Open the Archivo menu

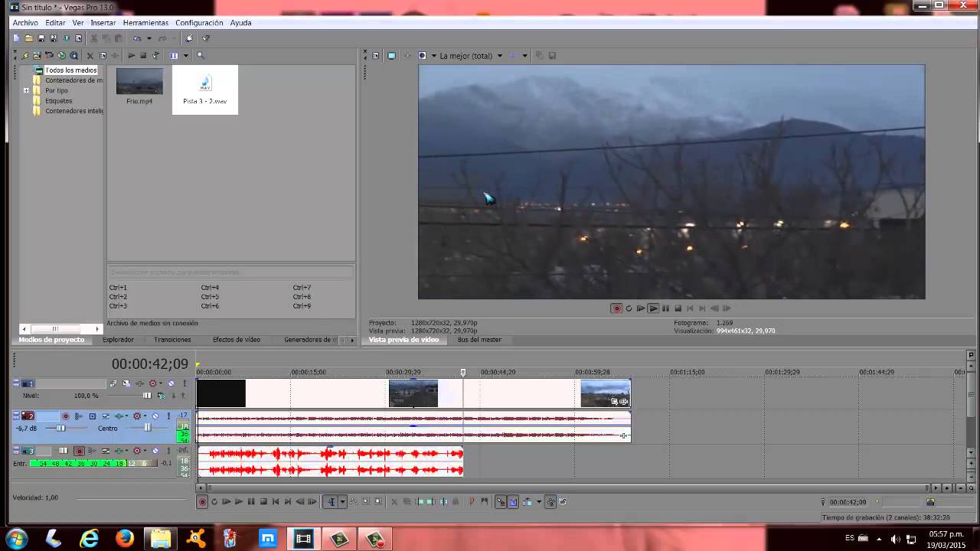click(x=25, y=23)
